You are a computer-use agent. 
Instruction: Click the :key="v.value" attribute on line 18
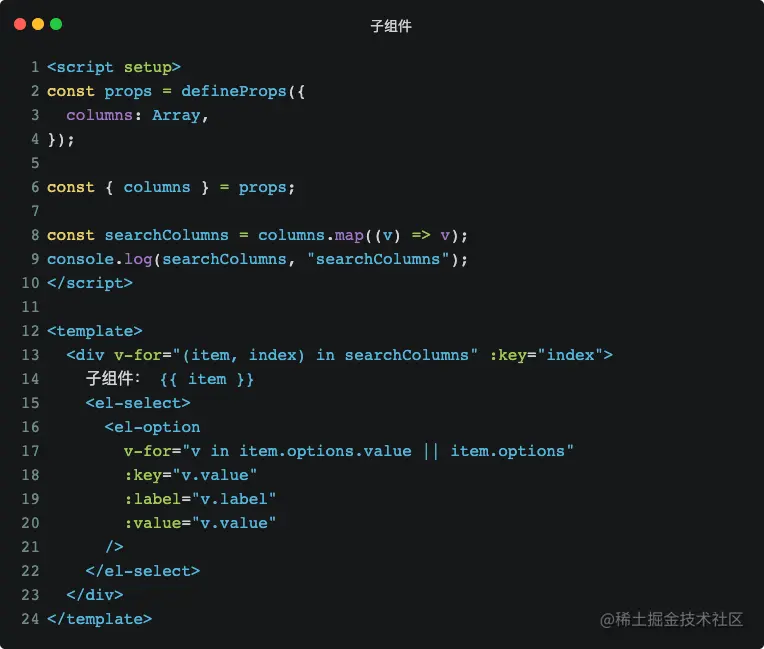click(191, 475)
